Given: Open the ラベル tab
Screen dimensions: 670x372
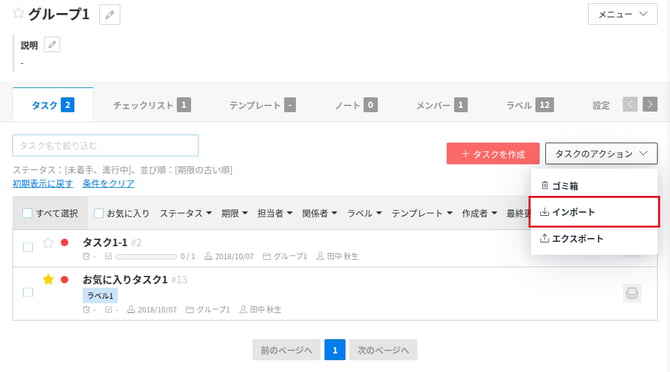Looking at the screenshot, I should (x=529, y=105).
